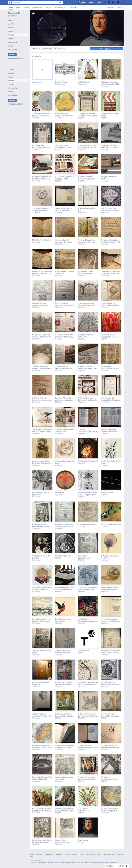Open chat settings gear icon
The width and height of the screenshot is (132, 868).
pos(127,866)
